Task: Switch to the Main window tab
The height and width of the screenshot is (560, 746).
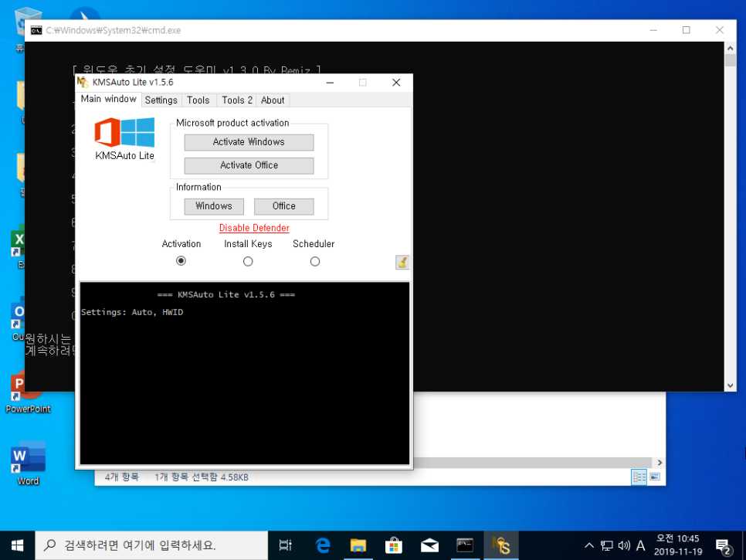Action: tap(108, 99)
